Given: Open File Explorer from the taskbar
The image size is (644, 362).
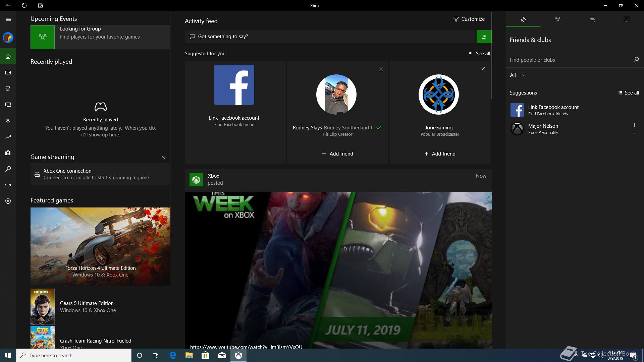Looking at the screenshot, I should 189,355.
